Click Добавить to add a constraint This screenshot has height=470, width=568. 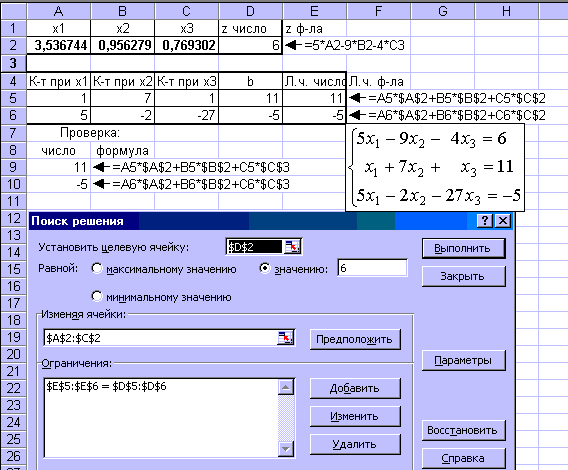pyautogui.click(x=355, y=388)
